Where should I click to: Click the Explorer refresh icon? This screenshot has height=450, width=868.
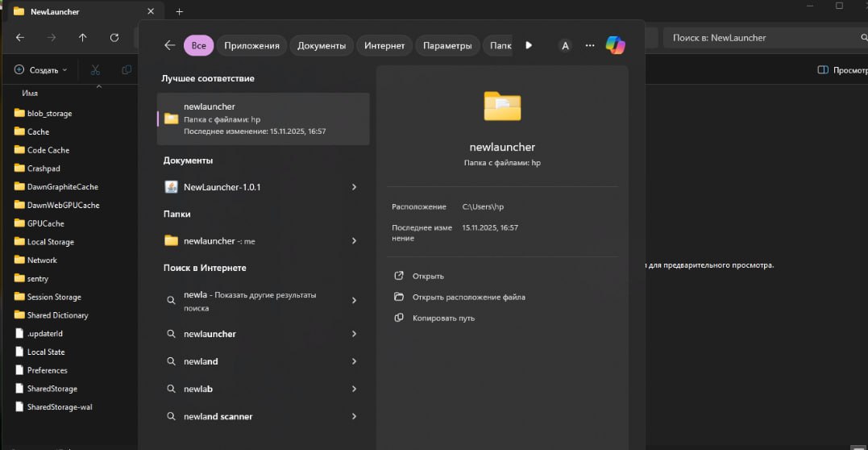[x=114, y=38]
